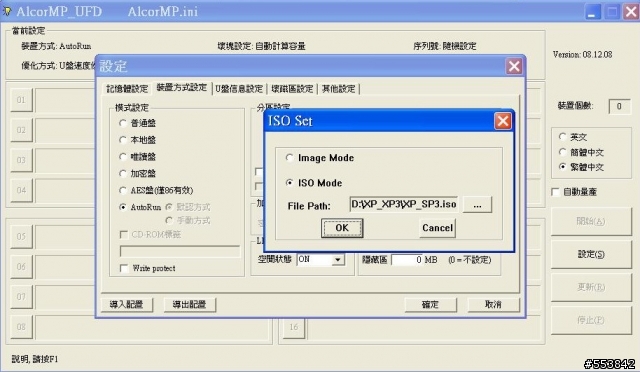Select the 普通盤 mode radio button

coord(122,123)
